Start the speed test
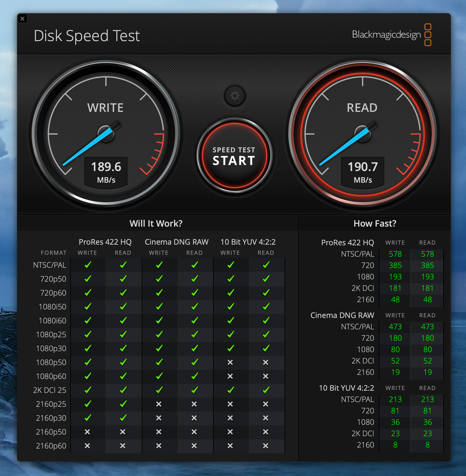This screenshot has width=466, height=476. click(234, 156)
